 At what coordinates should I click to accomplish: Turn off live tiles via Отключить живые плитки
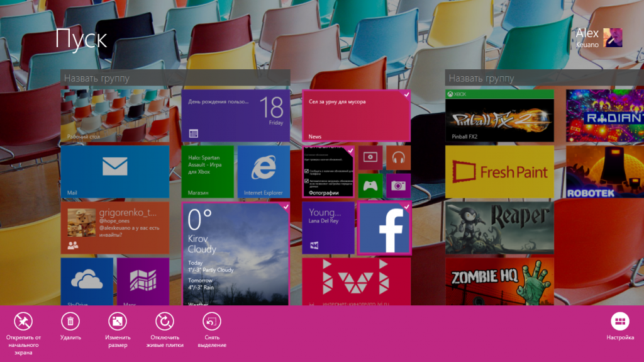[x=165, y=321]
